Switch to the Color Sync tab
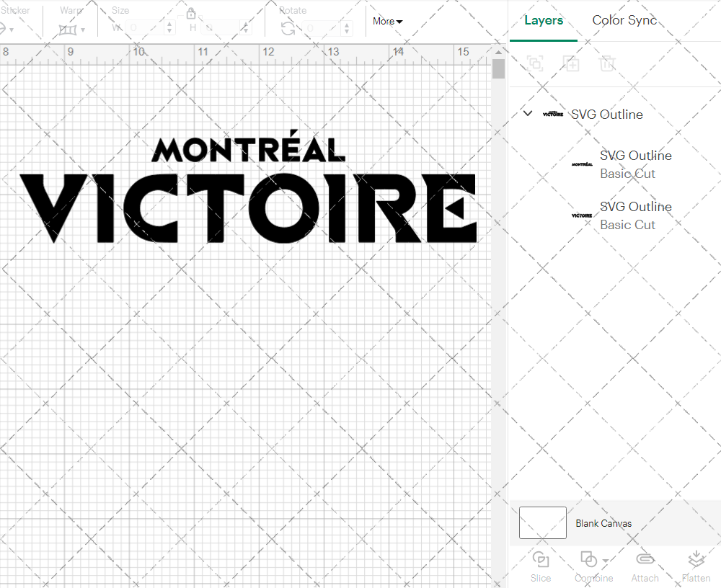This screenshot has height=588, width=721. click(x=624, y=20)
